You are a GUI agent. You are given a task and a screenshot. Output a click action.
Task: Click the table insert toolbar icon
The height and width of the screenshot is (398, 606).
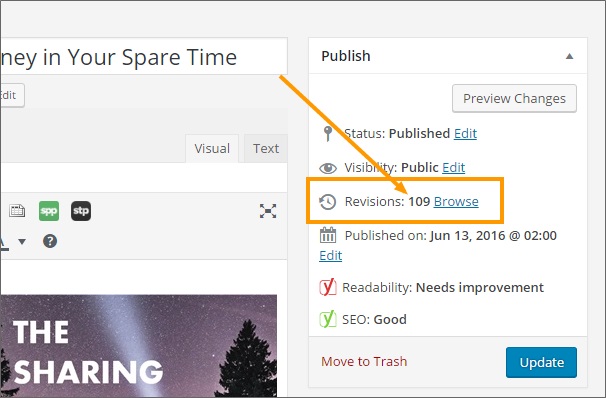17,211
